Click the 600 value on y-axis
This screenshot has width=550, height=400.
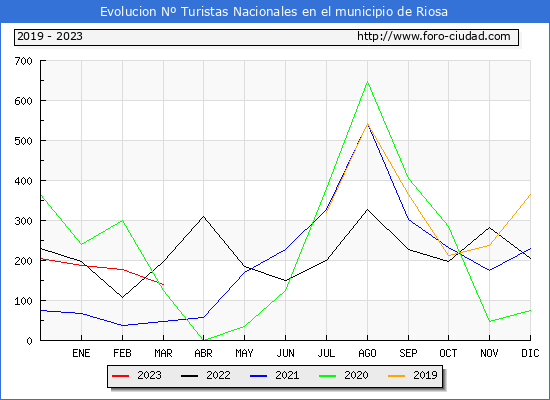(24, 101)
